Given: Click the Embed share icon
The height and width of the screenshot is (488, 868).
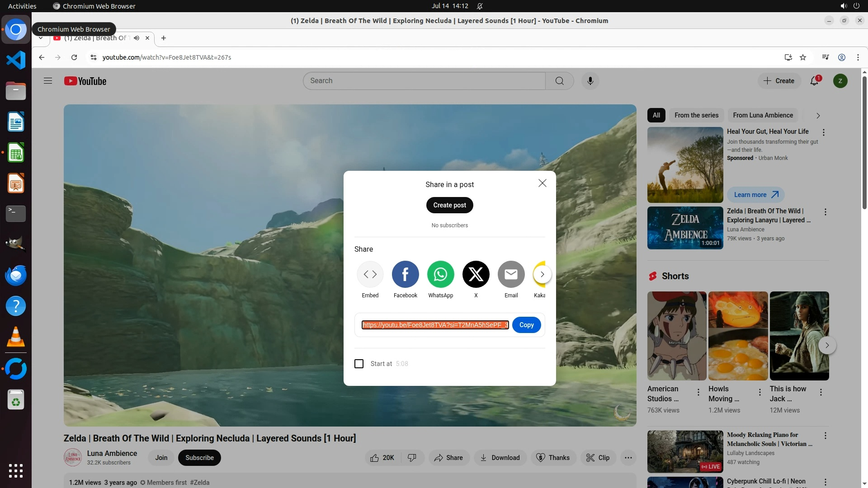Looking at the screenshot, I should [370, 274].
